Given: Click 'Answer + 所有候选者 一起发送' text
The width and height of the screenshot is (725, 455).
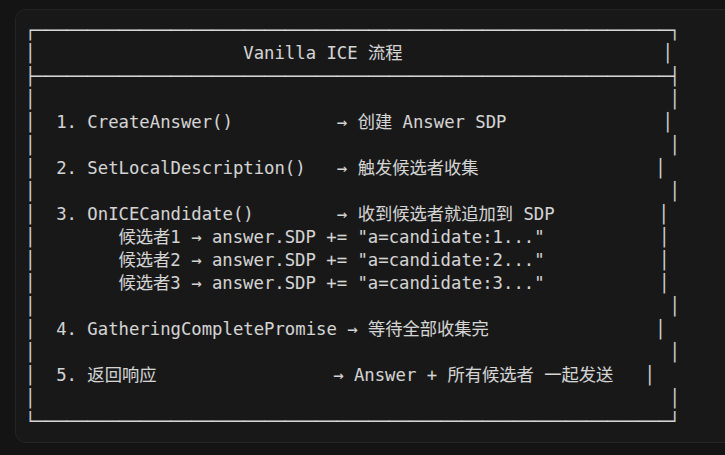Looking at the screenshot, I should click(484, 375).
